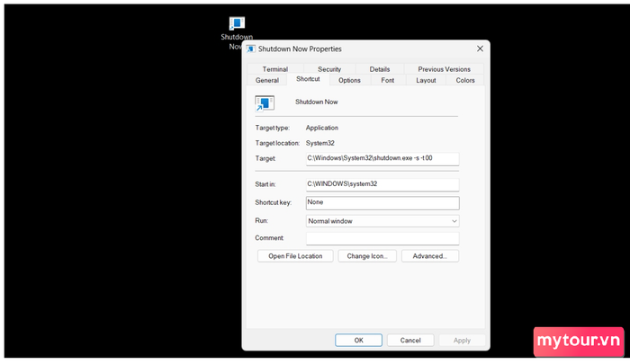This screenshot has height=364, width=630.
Task: Expand the Run dropdown showing Normal window
Action: click(x=382, y=221)
